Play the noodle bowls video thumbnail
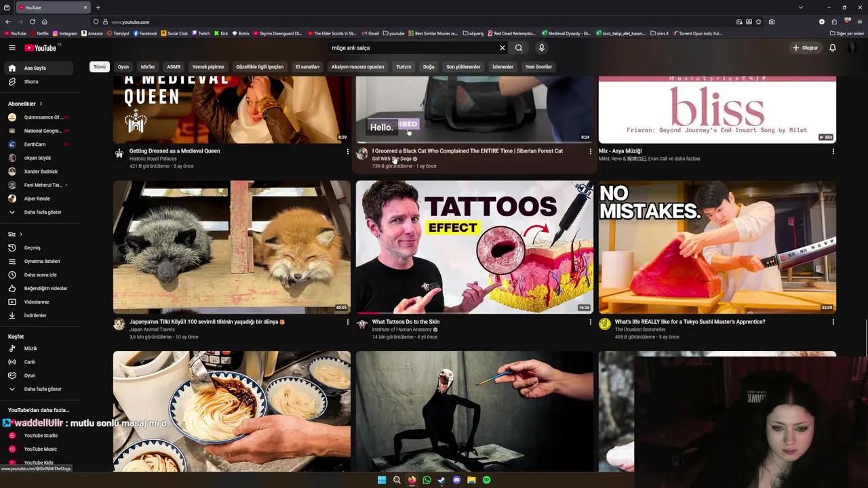The height and width of the screenshot is (488, 868). [232, 411]
